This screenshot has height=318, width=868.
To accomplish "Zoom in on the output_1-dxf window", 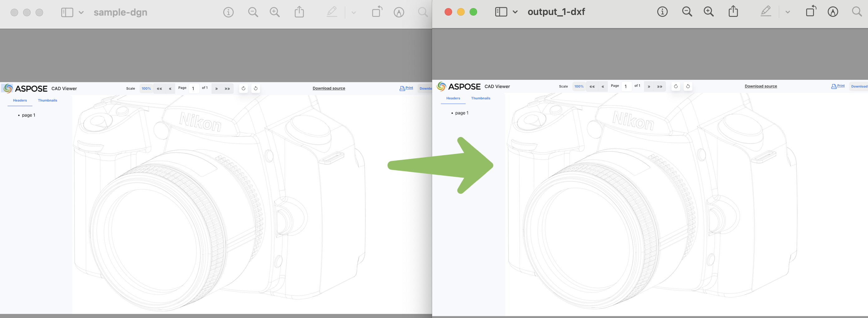I will pyautogui.click(x=708, y=12).
